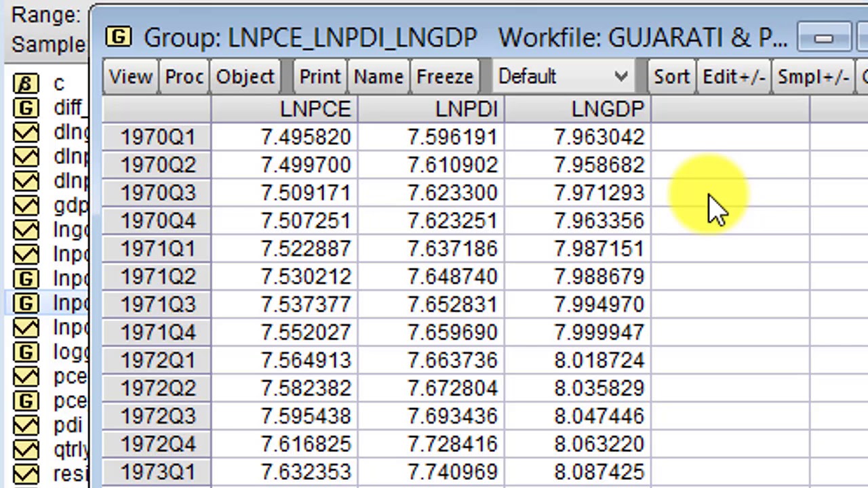Click LNPDI cell 7.652831
Image resolution: width=868 pixels, height=488 pixels.
(x=431, y=304)
